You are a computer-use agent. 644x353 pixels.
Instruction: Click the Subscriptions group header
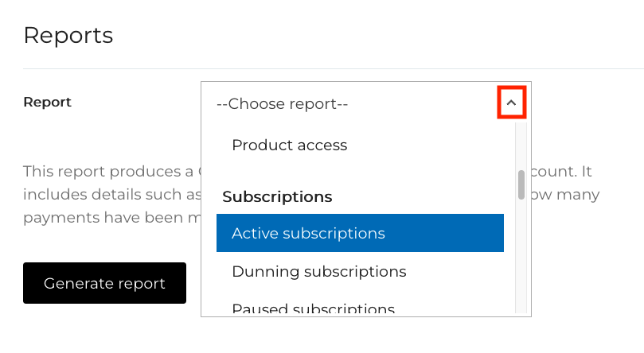(277, 196)
